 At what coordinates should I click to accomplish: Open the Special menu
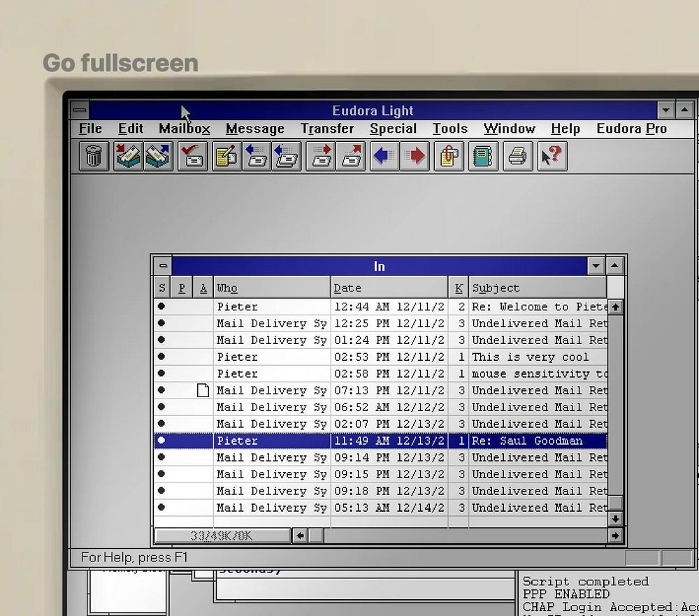coord(393,129)
